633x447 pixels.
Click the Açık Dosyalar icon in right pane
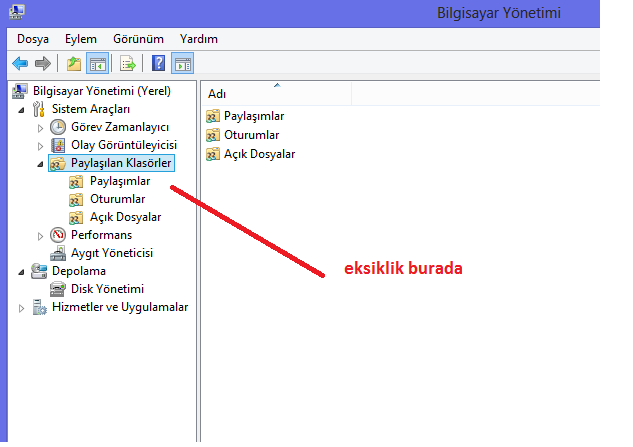(213, 154)
